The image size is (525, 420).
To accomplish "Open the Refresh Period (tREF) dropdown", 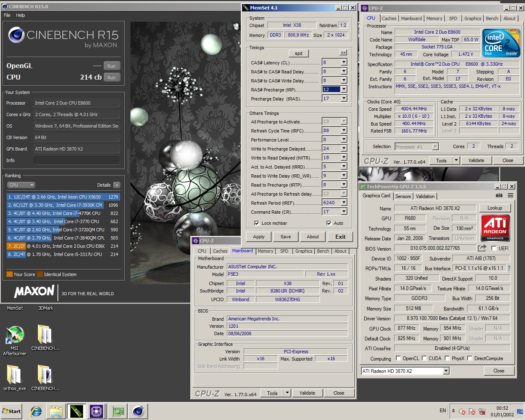I will click(344, 202).
